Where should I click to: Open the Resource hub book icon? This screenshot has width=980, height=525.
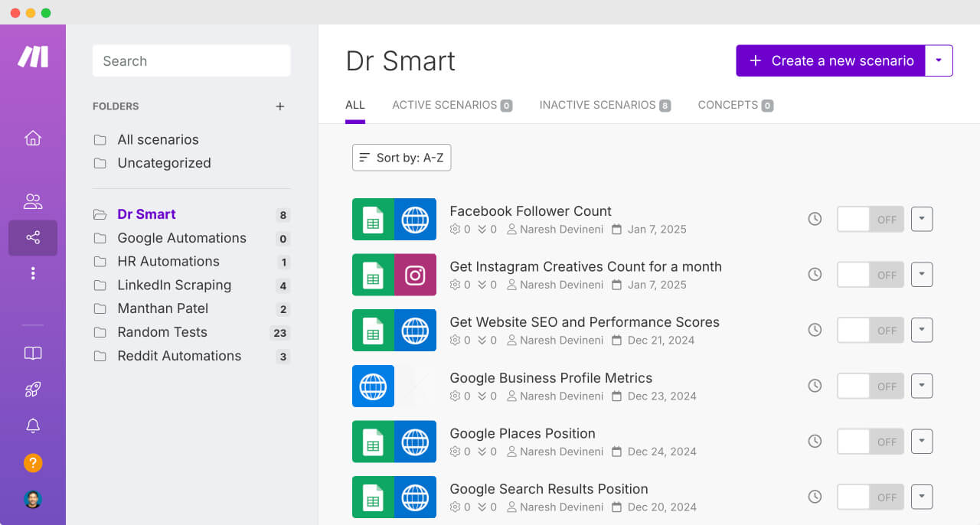click(33, 354)
